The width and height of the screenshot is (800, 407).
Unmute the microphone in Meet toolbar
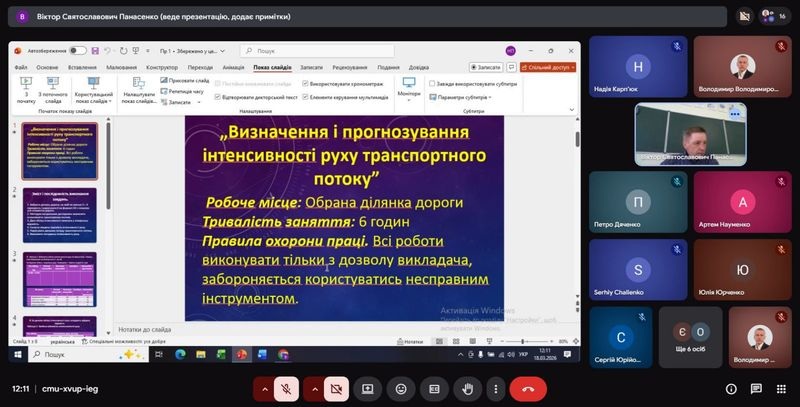[287, 388]
